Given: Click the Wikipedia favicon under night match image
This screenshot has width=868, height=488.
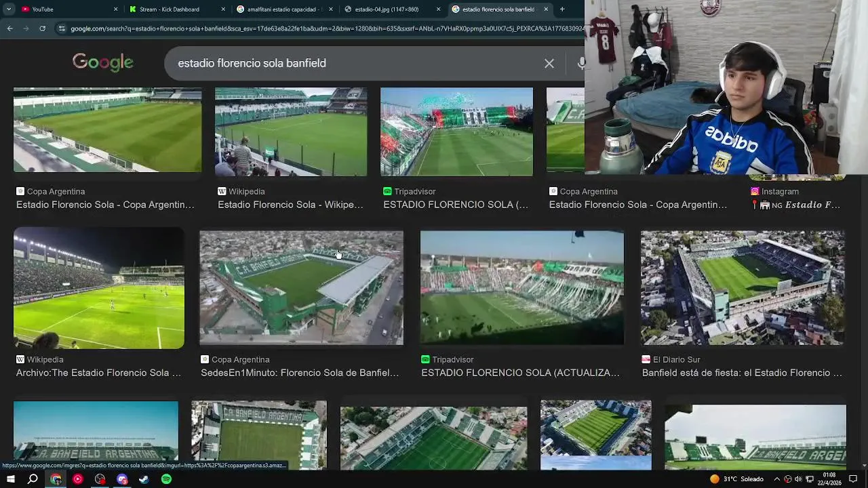Looking at the screenshot, I should click(20, 360).
